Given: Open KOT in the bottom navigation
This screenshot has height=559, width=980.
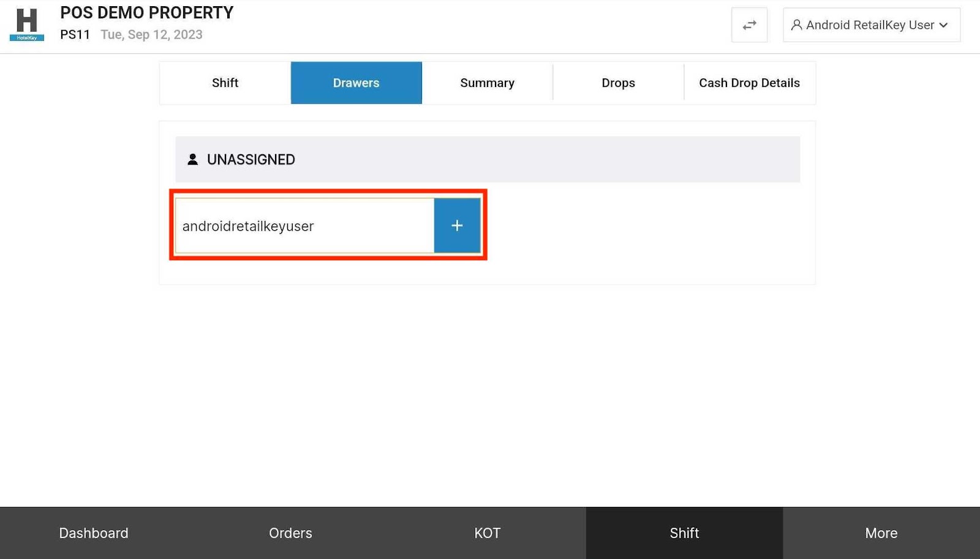Looking at the screenshot, I should tap(487, 533).
